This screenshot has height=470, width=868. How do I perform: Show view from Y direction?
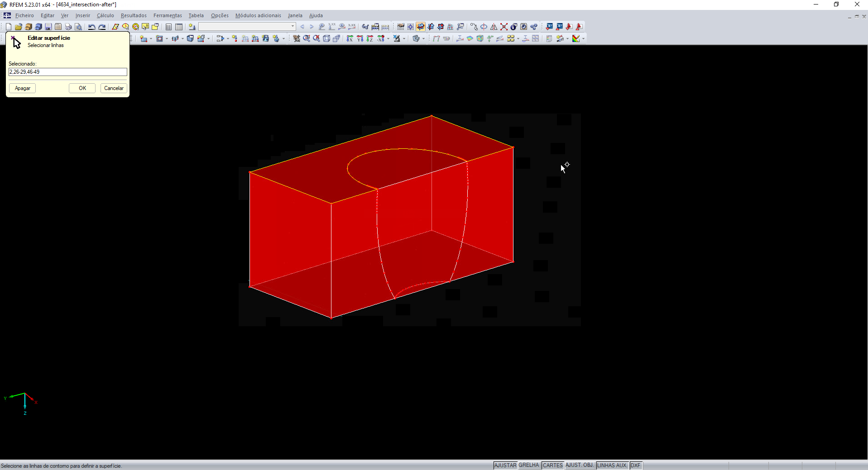[360, 38]
